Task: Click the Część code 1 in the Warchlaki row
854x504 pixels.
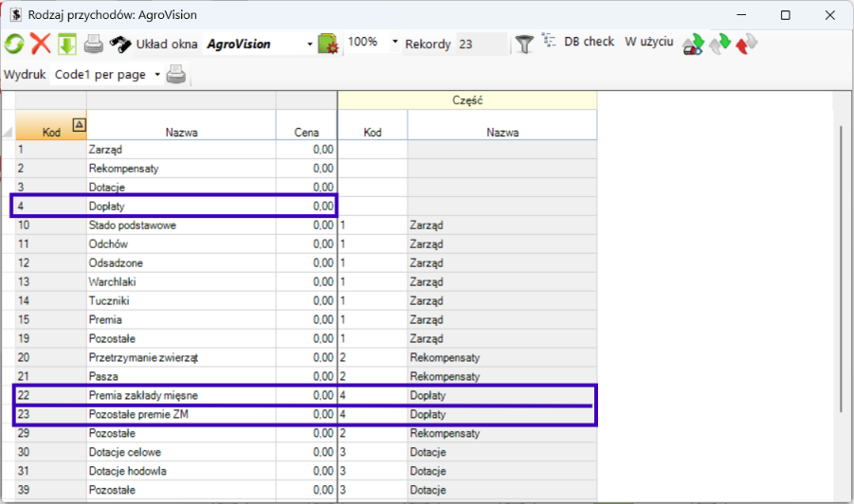Action: (372, 282)
